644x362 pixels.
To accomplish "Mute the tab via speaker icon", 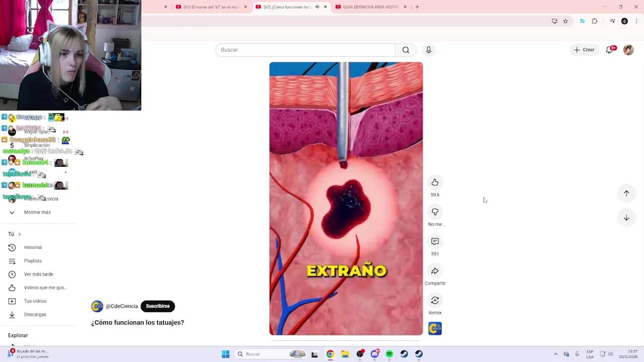I will (317, 7).
